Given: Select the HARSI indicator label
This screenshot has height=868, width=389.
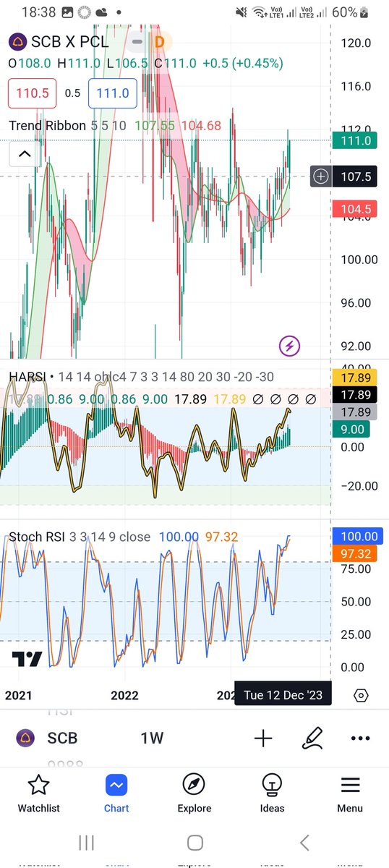Looking at the screenshot, I should 27,377.
